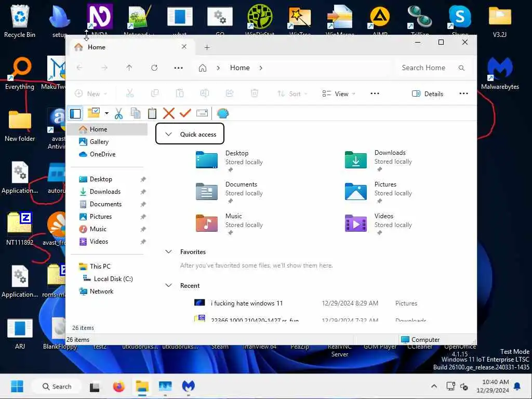
Task: Click the Rename icon in classic toolbar
Action: point(202,113)
